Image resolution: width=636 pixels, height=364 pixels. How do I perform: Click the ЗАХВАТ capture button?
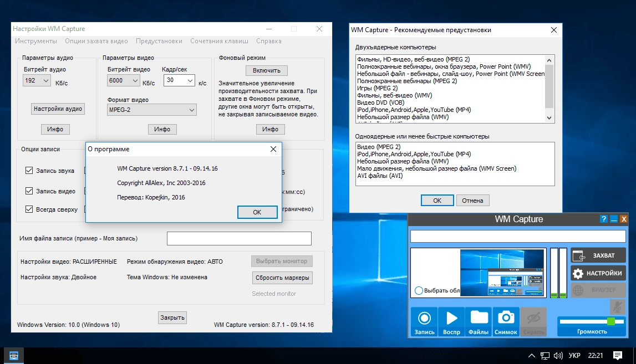point(598,255)
